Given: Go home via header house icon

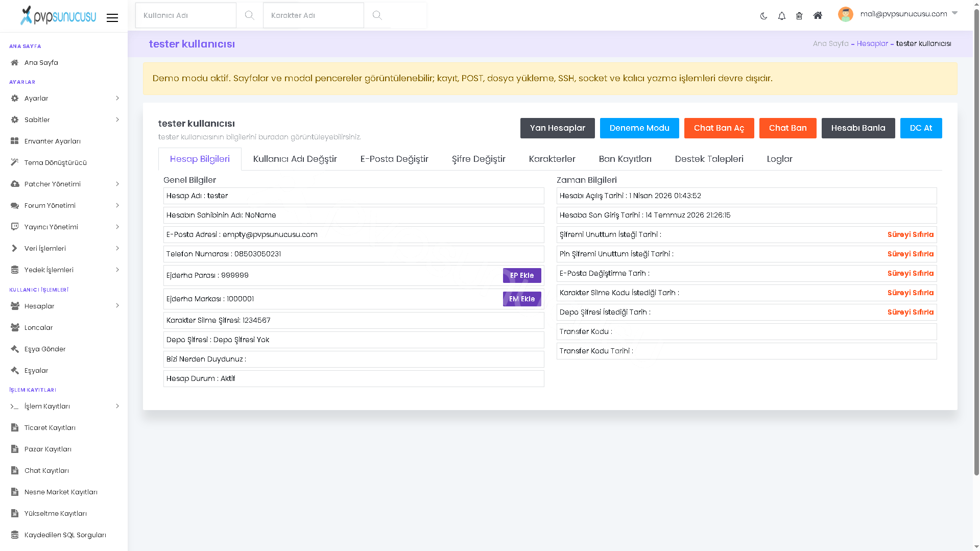Looking at the screenshot, I should 818,15.
